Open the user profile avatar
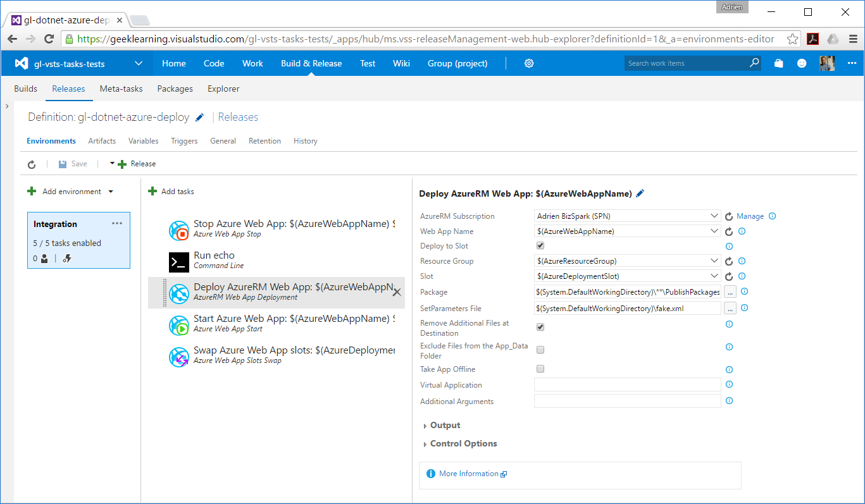 (827, 63)
